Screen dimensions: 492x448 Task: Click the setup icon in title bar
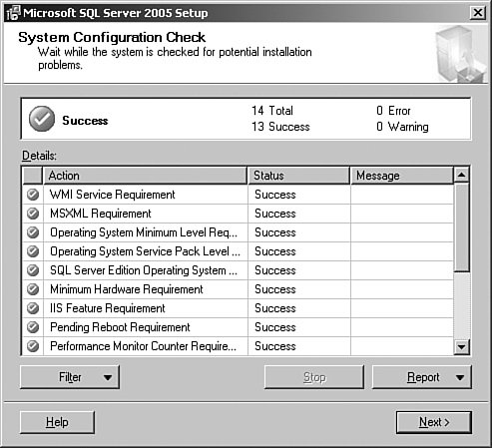coord(13,13)
